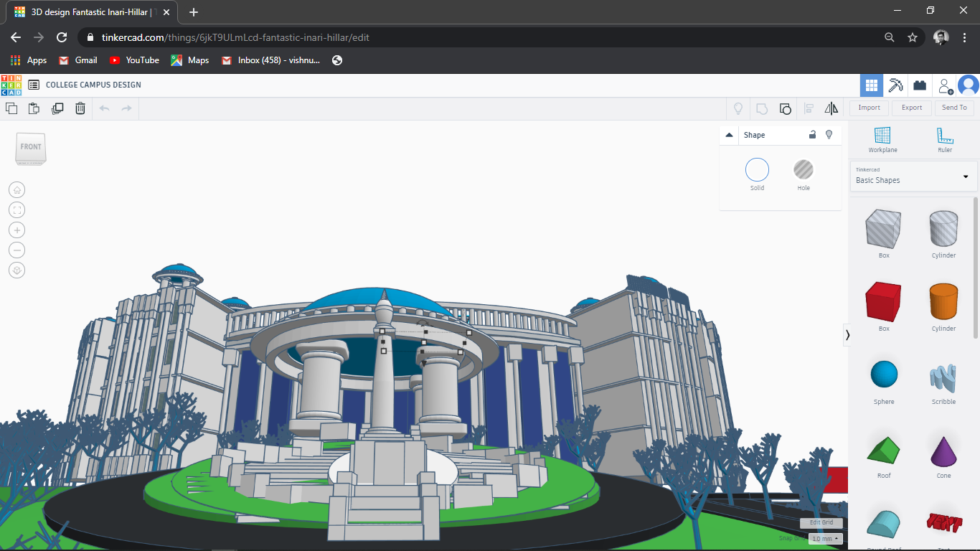Image resolution: width=980 pixels, height=551 pixels.
Task: Toggle orthographic perspective view icon
Action: (x=17, y=270)
